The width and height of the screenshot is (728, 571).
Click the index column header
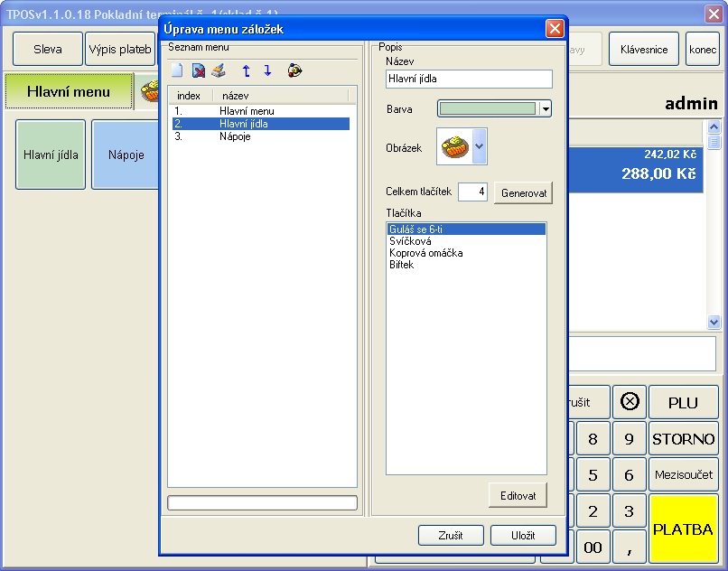tap(190, 96)
